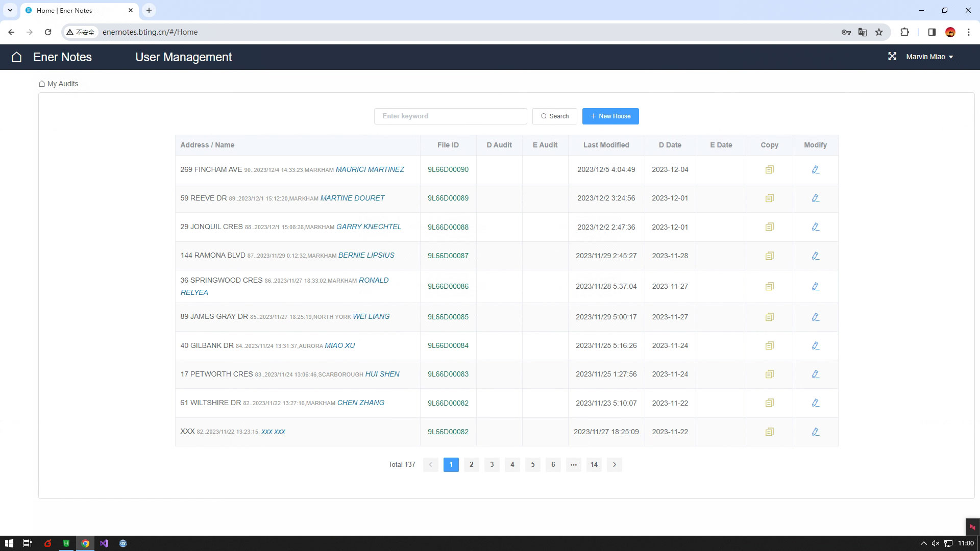This screenshot has height=551, width=980.
Task: Modify the XXX entry
Action: click(x=816, y=432)
